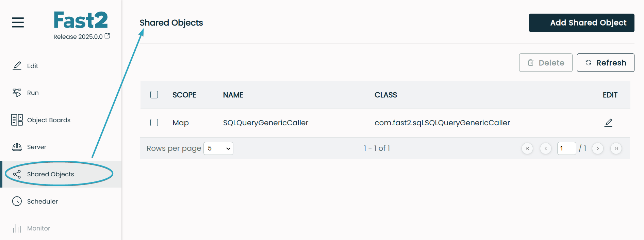Click the Add Shared Object button
This screenshot has height=240, width=644.
pyautogui.click(x=581, y=23)
